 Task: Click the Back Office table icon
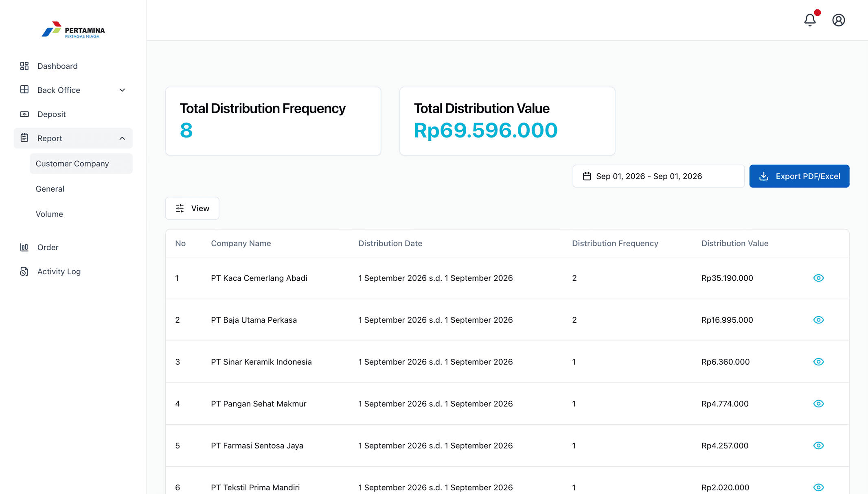tap(24, 90)
